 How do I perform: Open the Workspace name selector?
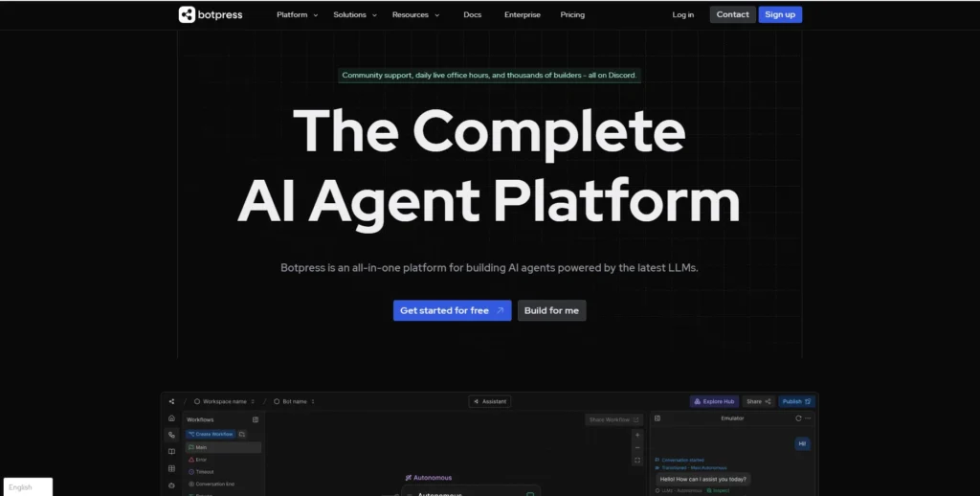(224, 401)
